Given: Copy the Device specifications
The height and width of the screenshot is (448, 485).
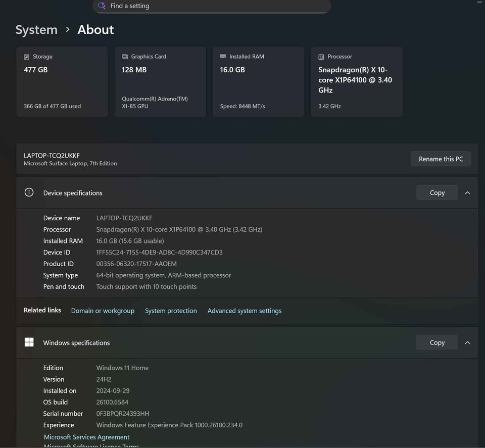Looking at the screenshot, I should tap(437, 192).
